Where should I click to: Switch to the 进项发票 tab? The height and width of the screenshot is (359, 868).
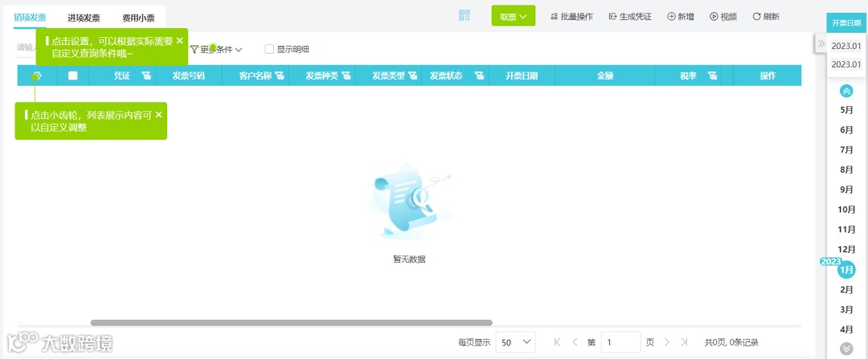pyautogui.click(x=84, y=18)
